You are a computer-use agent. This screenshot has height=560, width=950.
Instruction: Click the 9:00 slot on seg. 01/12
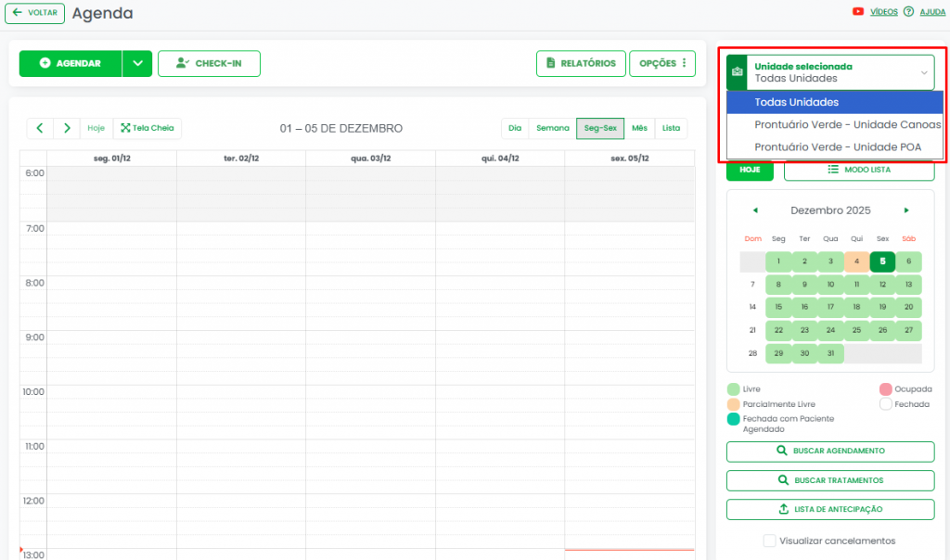pos(111,337)
